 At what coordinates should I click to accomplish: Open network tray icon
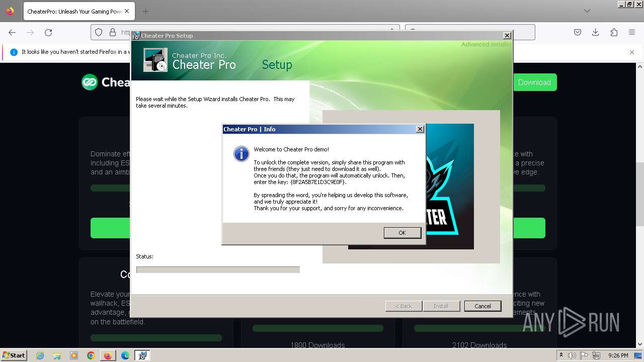596,355
